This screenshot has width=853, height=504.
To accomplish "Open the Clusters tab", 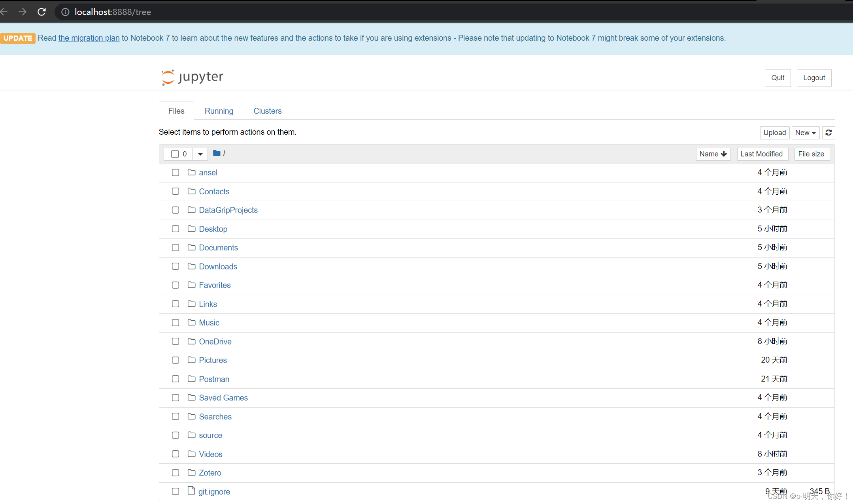I will tap(268, 111).
